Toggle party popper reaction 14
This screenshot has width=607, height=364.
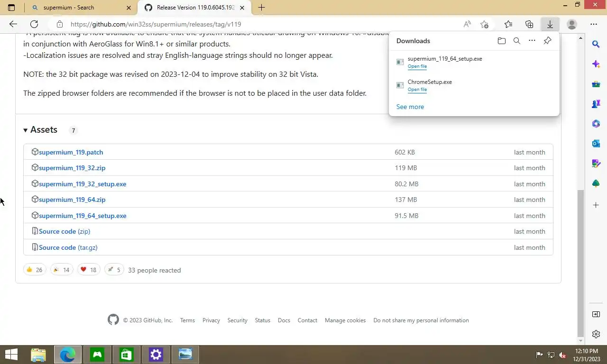pyautogui.click(x=62, y=270)
